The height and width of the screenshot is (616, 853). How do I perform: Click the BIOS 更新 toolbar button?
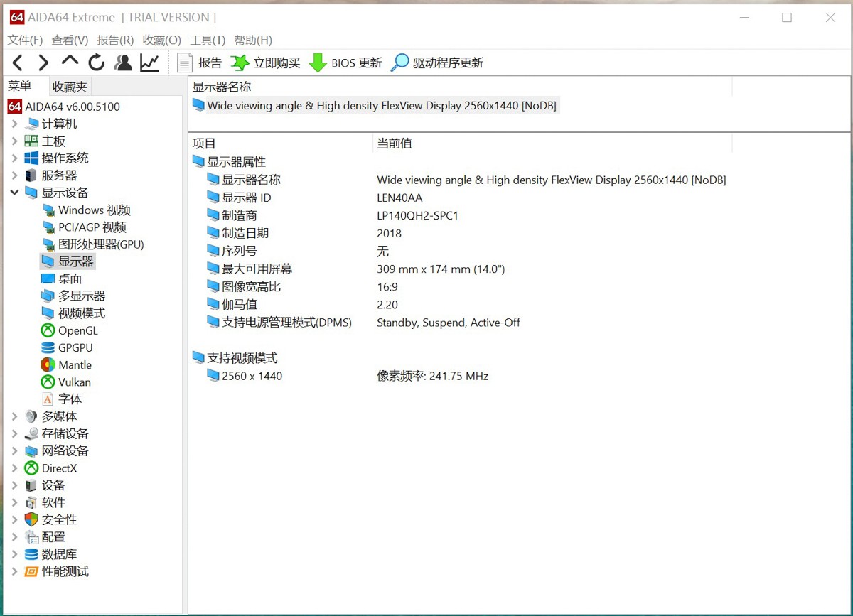[x=345, y=63]
